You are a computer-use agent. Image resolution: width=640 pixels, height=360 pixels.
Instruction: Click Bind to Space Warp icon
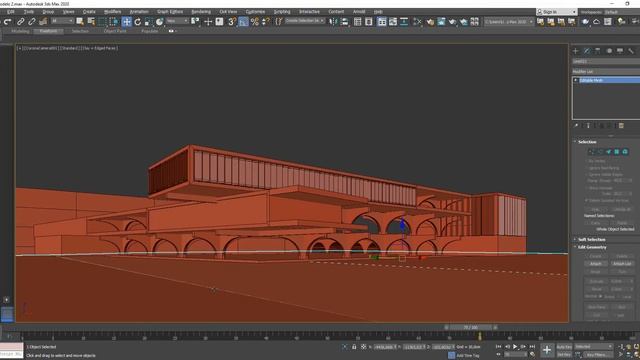click(43, 22)
